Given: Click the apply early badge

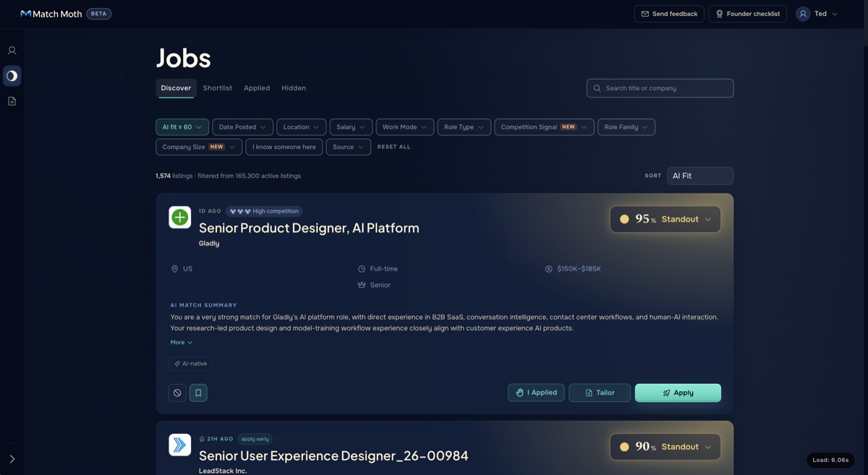Looking at the screenshot, I should click(x=255, y=439).
